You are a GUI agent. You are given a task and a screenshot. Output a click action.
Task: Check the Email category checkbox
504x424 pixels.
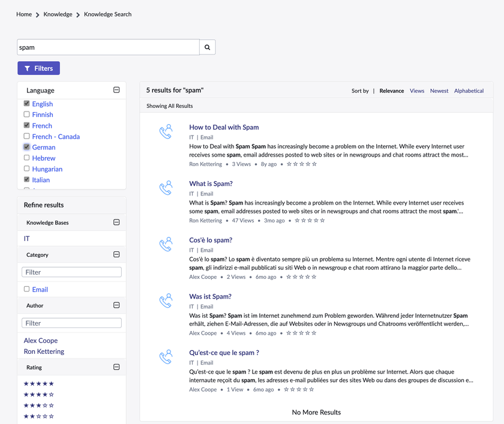26,289
